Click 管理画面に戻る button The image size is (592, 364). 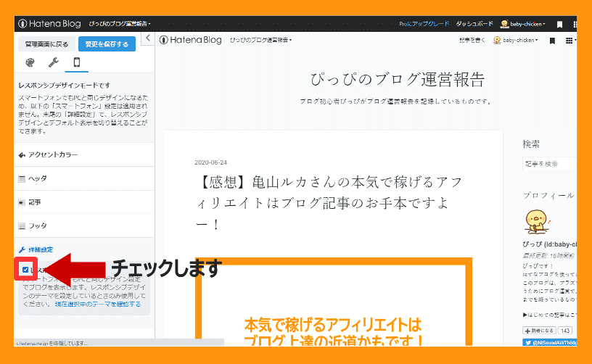(x=46, y=44)
